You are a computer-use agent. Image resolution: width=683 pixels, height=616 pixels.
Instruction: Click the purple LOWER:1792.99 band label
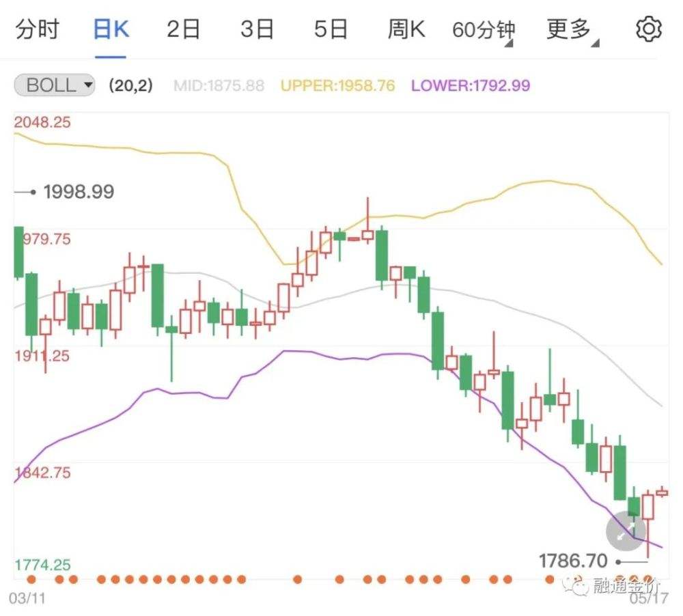click(x=472, y=85)
